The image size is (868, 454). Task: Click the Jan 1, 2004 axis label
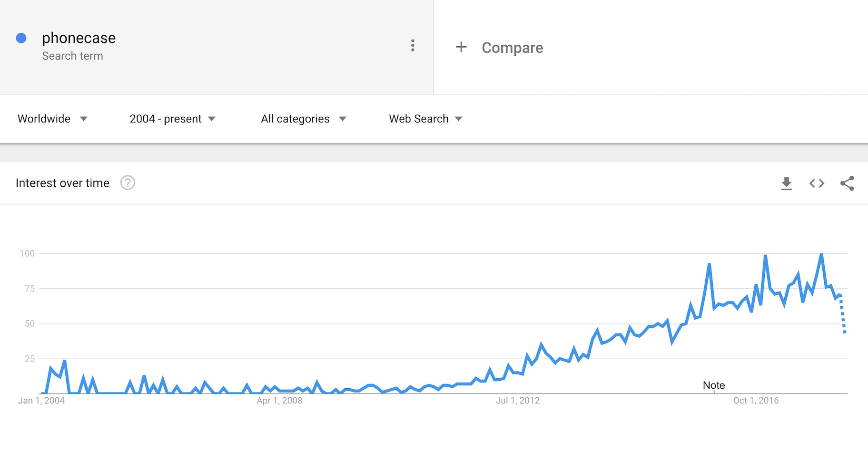pyautogui.click(x=42, y=401)
